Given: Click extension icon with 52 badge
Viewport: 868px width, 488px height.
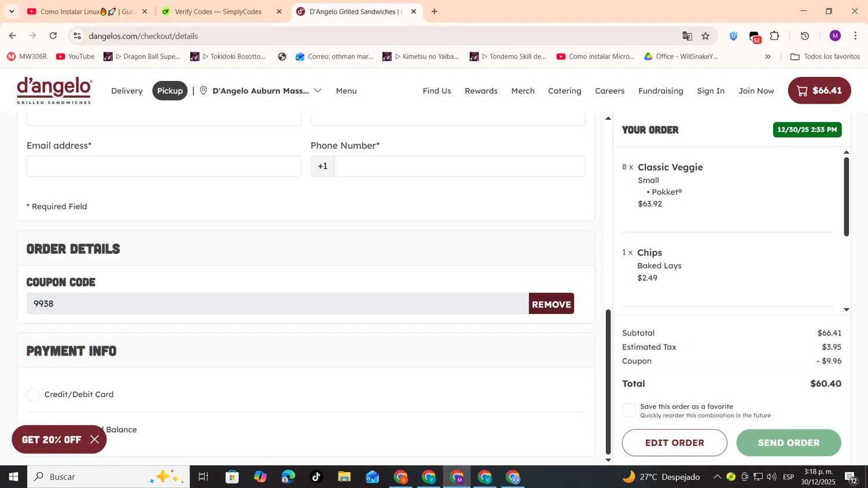Looking at the screenshot, I should tap(755, 36).
